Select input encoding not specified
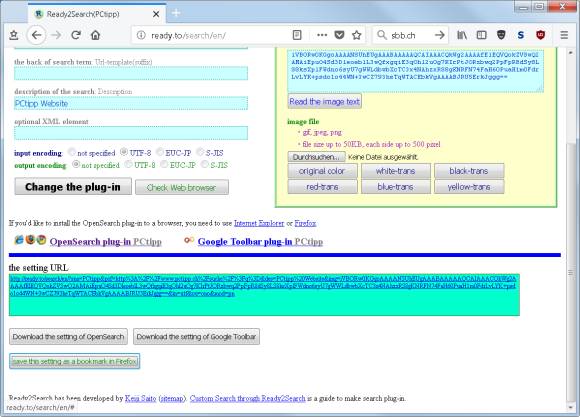This screenshot has height=417, width=580. (72, 152)
